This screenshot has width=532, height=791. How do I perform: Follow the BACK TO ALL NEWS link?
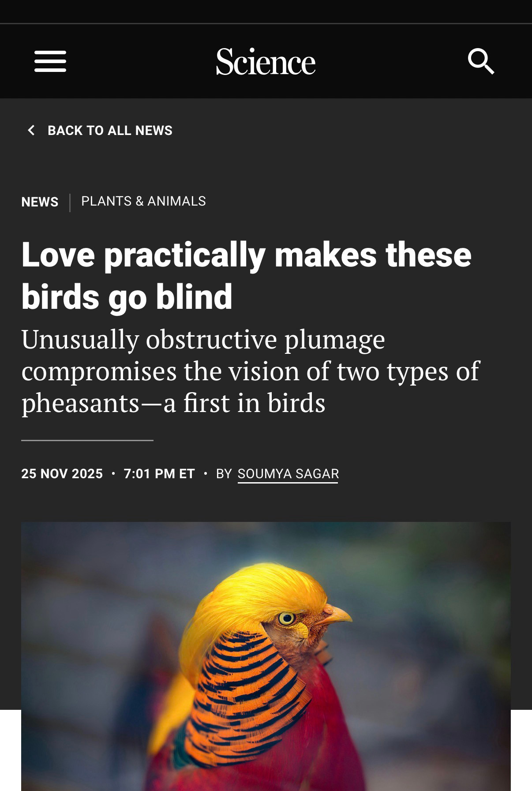click(x=110, y=131)
